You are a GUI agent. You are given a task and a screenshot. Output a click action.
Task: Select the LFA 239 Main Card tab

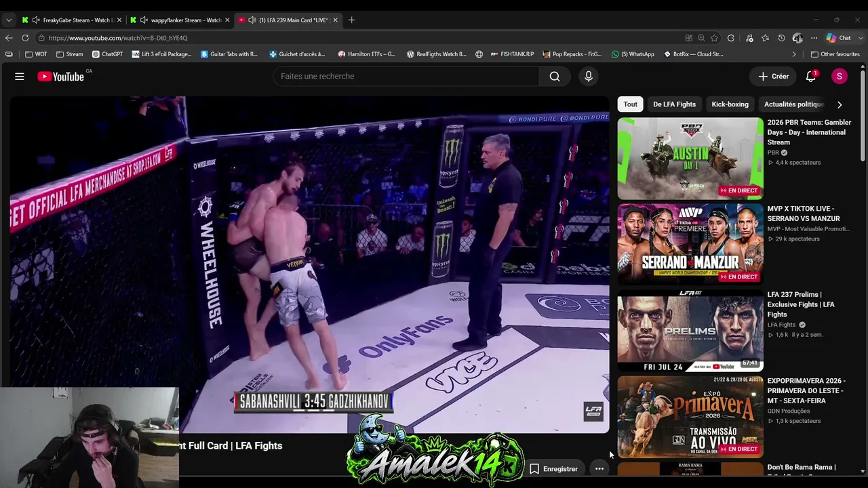pos(288,20)
